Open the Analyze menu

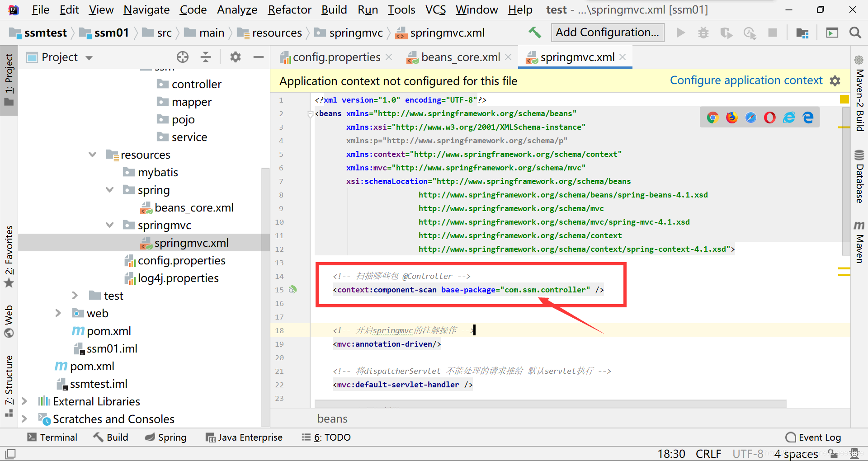pyautogui.click(x=237, y=9)
